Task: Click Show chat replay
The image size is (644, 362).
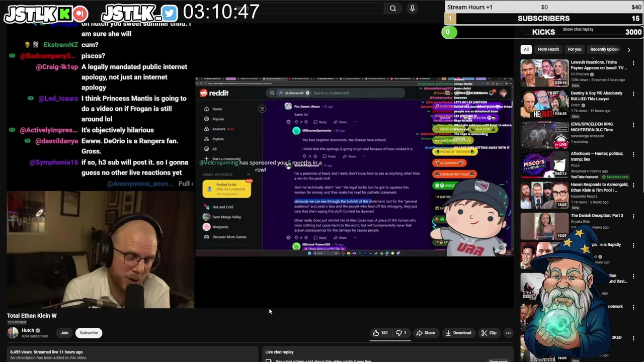Action: 578,29
